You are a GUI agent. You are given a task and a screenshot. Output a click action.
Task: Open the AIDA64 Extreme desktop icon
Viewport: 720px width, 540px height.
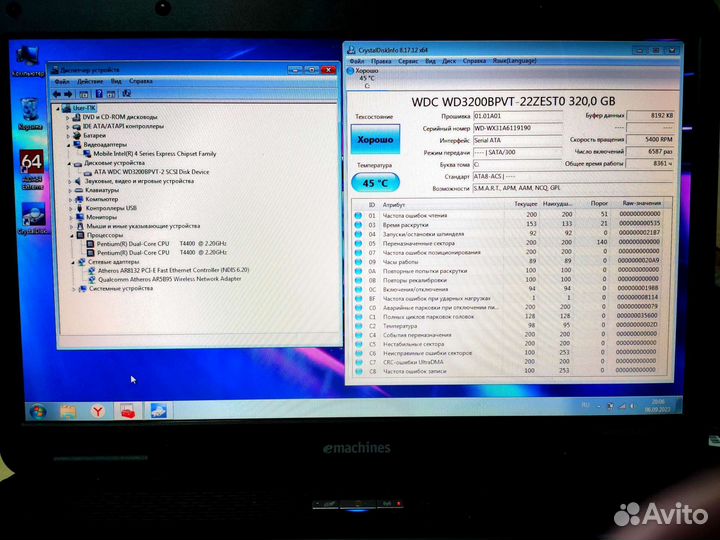[31, 169]
